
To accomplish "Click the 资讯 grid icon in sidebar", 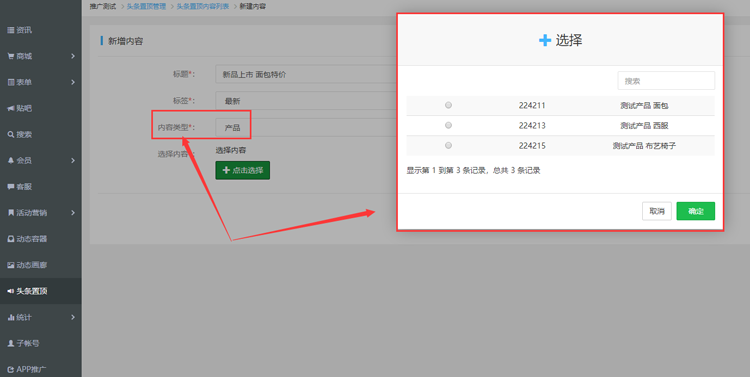I will point(11,30).
